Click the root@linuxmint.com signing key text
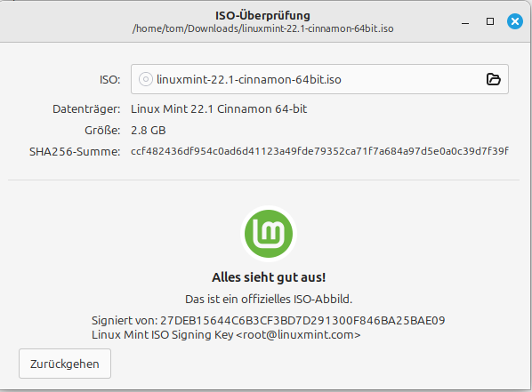 click(x=226, y=335)
